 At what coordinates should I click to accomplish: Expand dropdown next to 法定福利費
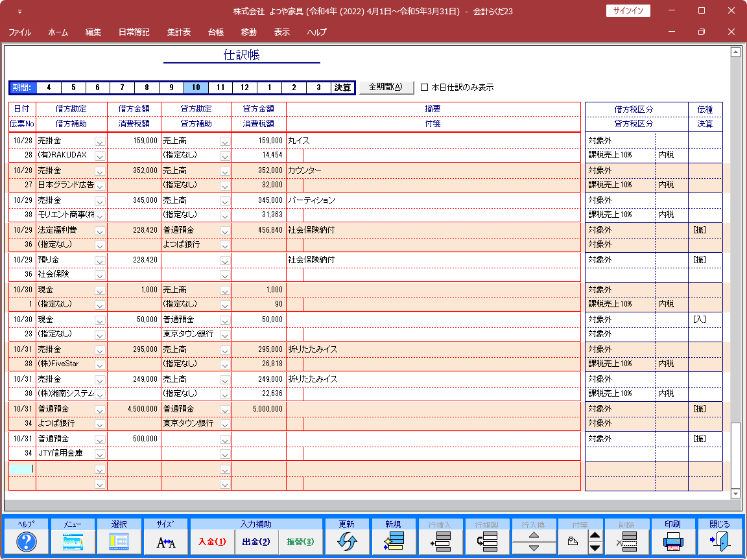[x=100, y=231]
